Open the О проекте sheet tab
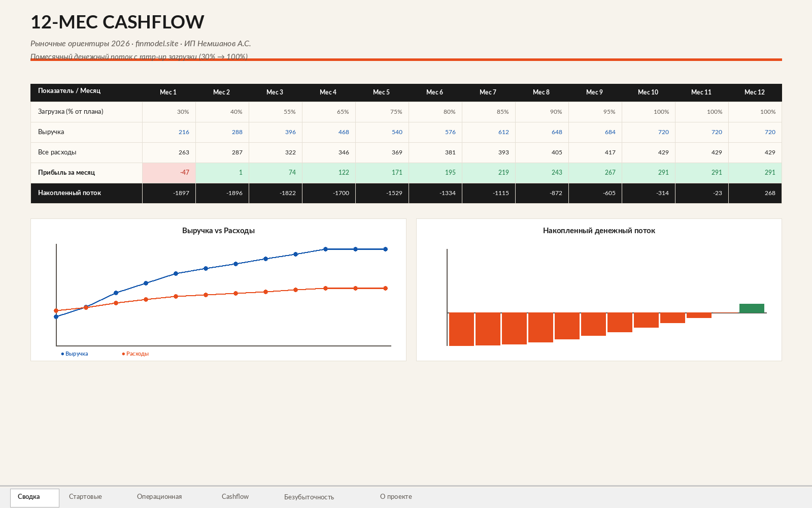812x508 pixels. (x=396, y=497)
